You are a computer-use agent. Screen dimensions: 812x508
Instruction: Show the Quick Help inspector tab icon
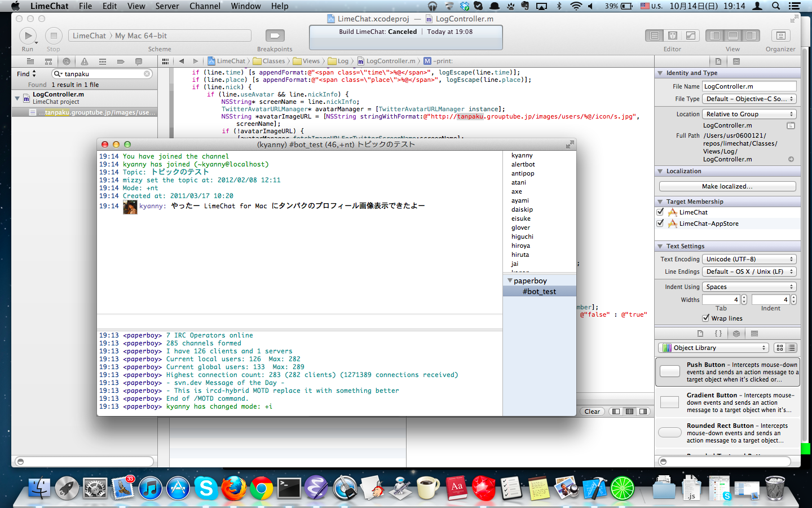tap(736, 61)
